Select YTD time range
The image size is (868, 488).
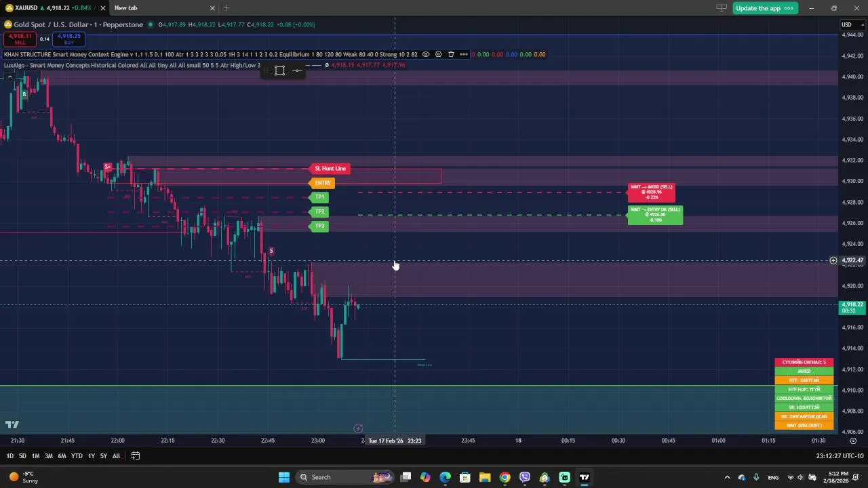coord(77,456)
